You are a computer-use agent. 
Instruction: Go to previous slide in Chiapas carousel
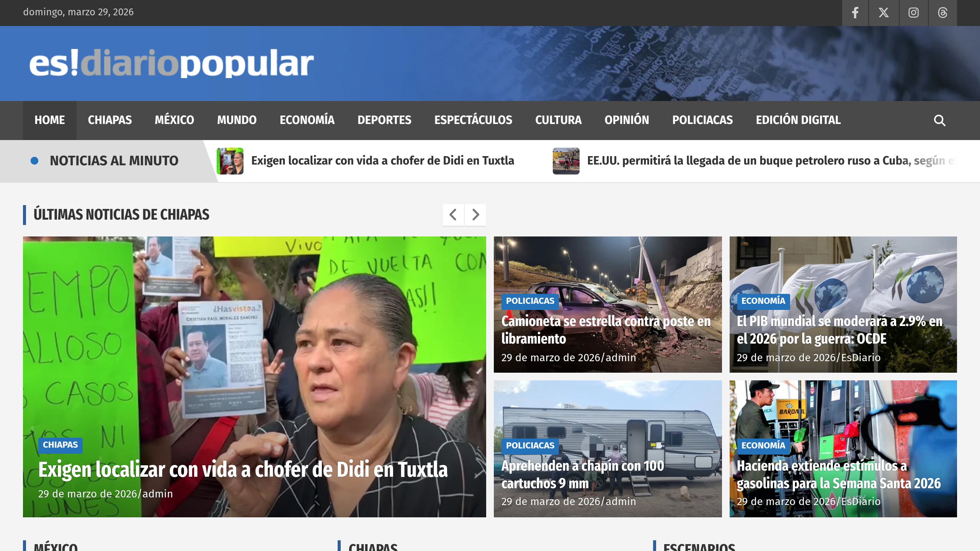point(454,215)
